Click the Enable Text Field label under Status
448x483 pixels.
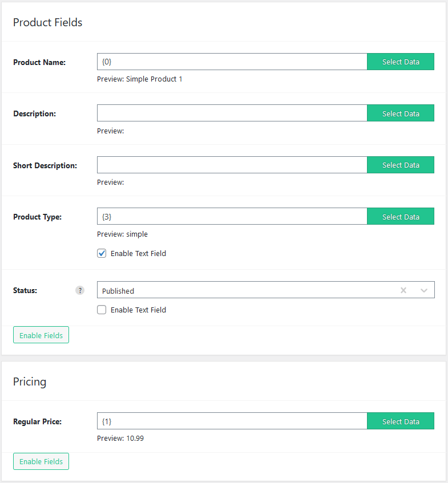coord(138,310)
